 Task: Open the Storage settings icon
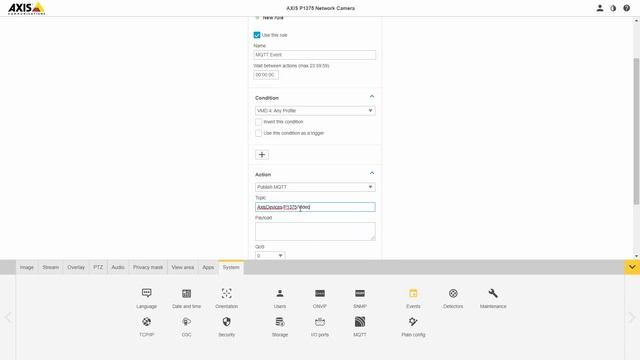(x=280, y=322)
